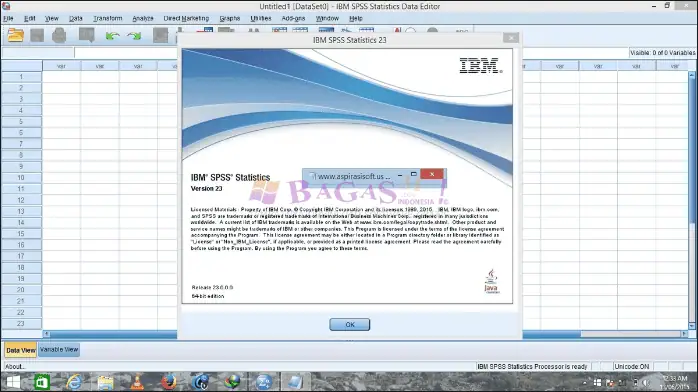Confirm the About dialog with OK
This screenshot has height=392, width=698.
[x=349, y=324]
